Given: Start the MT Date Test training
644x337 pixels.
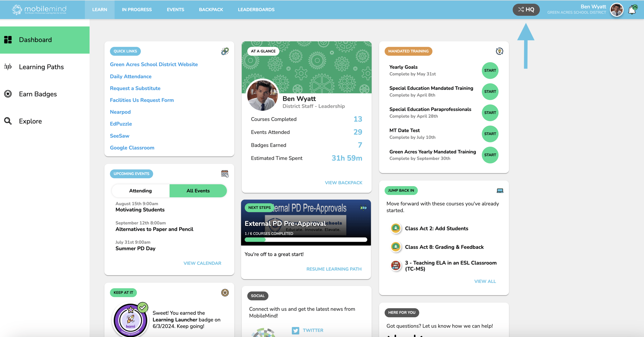Looking at the screenshot, I should click(x=490, y=134).
